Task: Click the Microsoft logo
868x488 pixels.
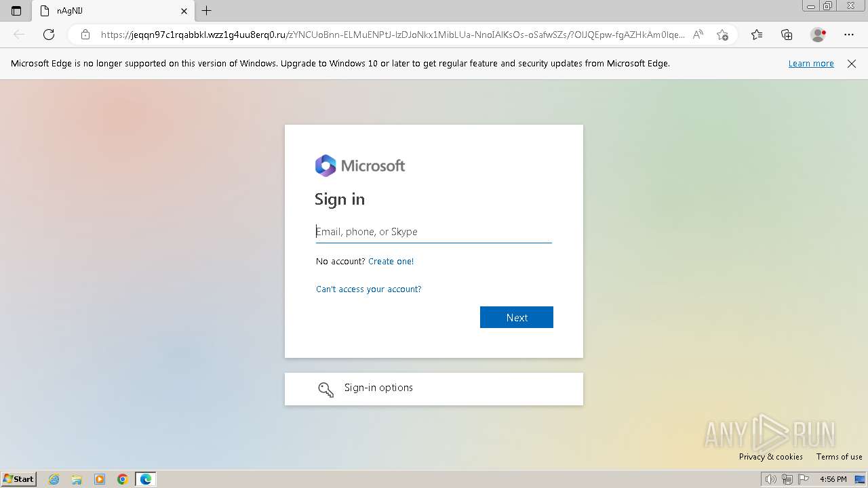Action: pyautogui.click(x=360, y=165)
